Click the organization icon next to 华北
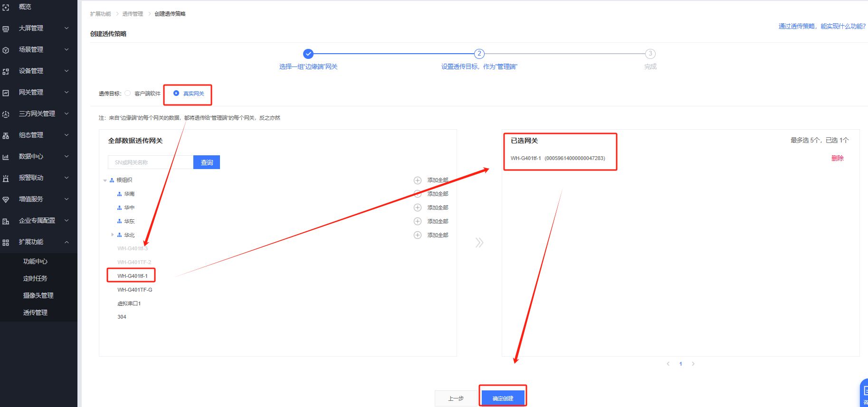This screenshot has height=407, width=868. tap(120, 235)
